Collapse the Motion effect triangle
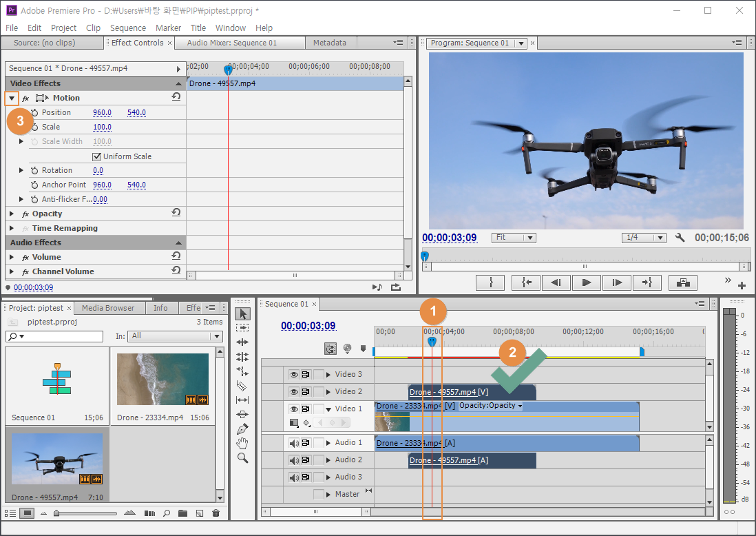756x536 pixels. [x=12, y=98]
